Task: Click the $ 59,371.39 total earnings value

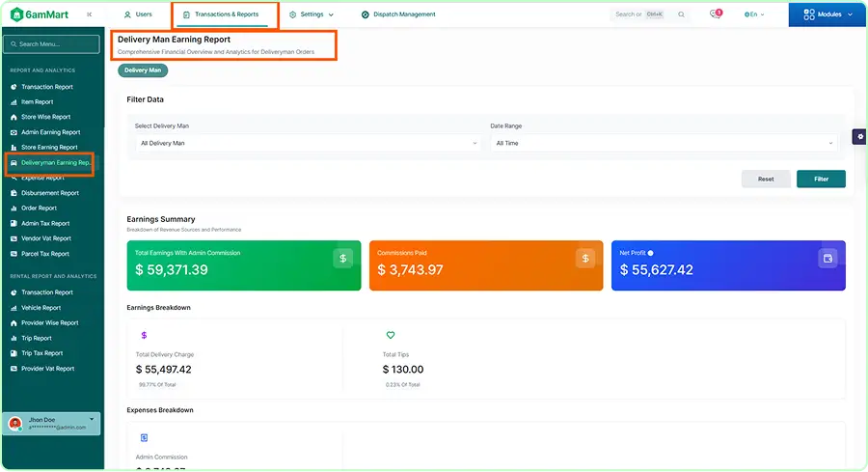Action: click(172, 270)
